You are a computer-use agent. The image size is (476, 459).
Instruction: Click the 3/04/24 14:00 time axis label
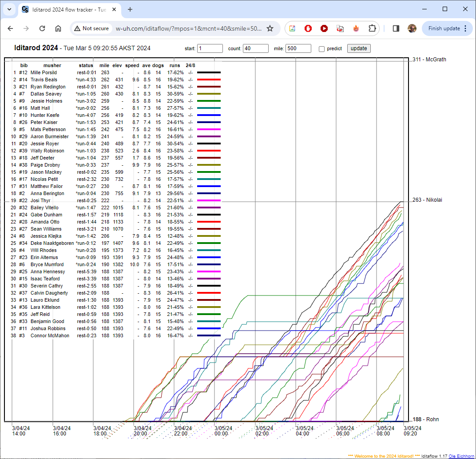[x=20, y=431]
